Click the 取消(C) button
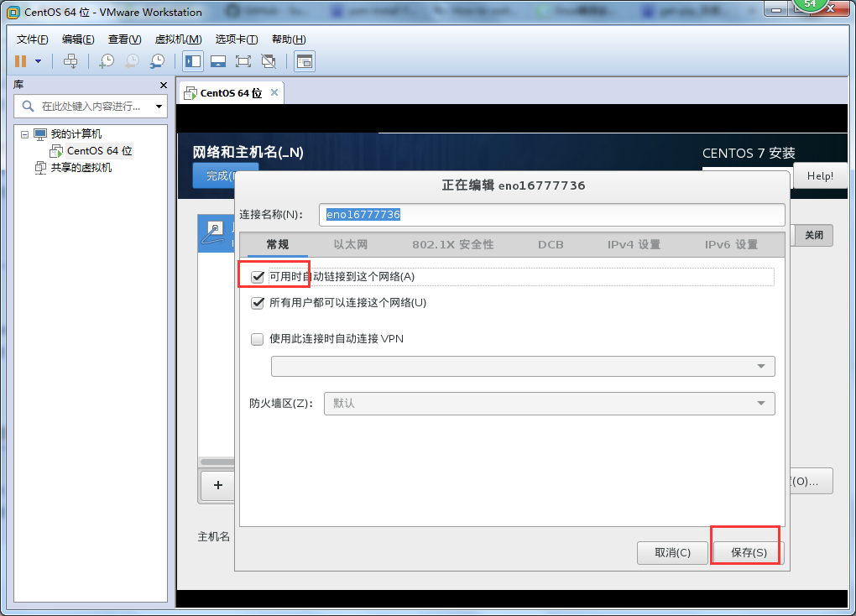Screen dimensions: 856x616 coord(672,553)
